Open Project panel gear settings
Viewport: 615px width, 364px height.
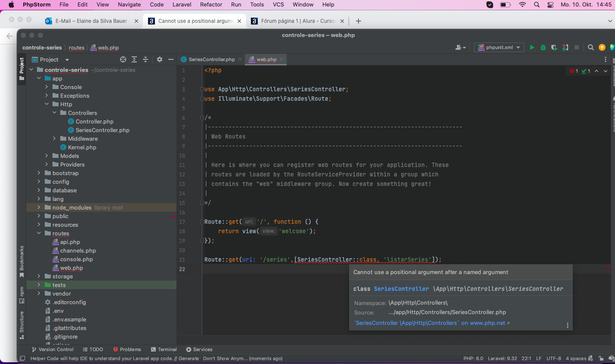pos(160,59)
